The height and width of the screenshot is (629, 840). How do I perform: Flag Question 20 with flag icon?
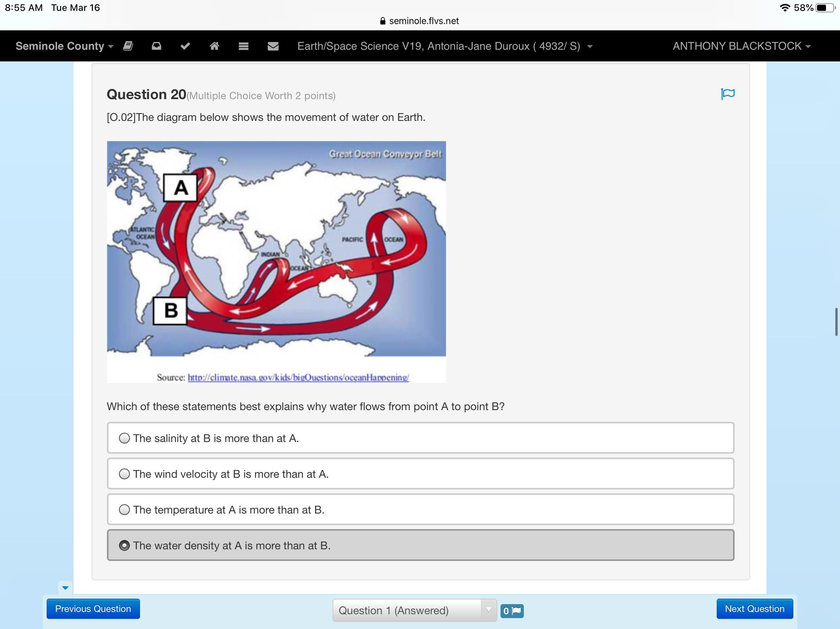click(728, 94)
